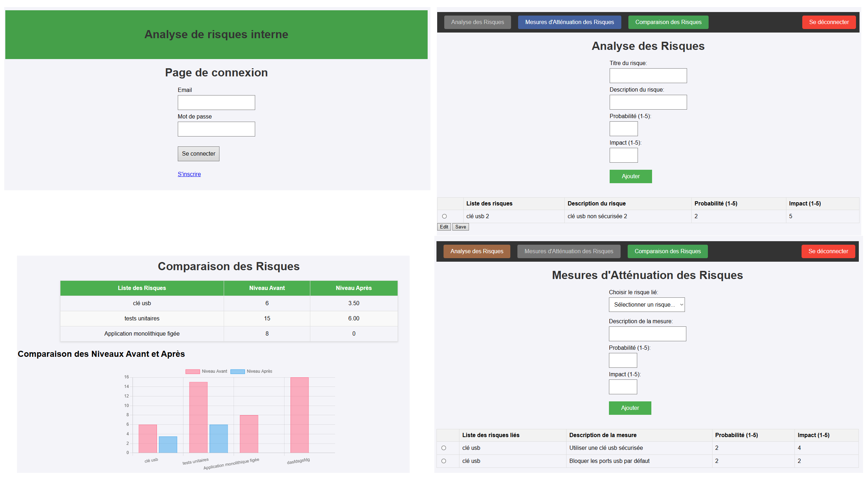Click Ajouter on Analyse des Risques form
Image resolution: width=868 pixels, height=482 pixels.
(x=631, y=176)
